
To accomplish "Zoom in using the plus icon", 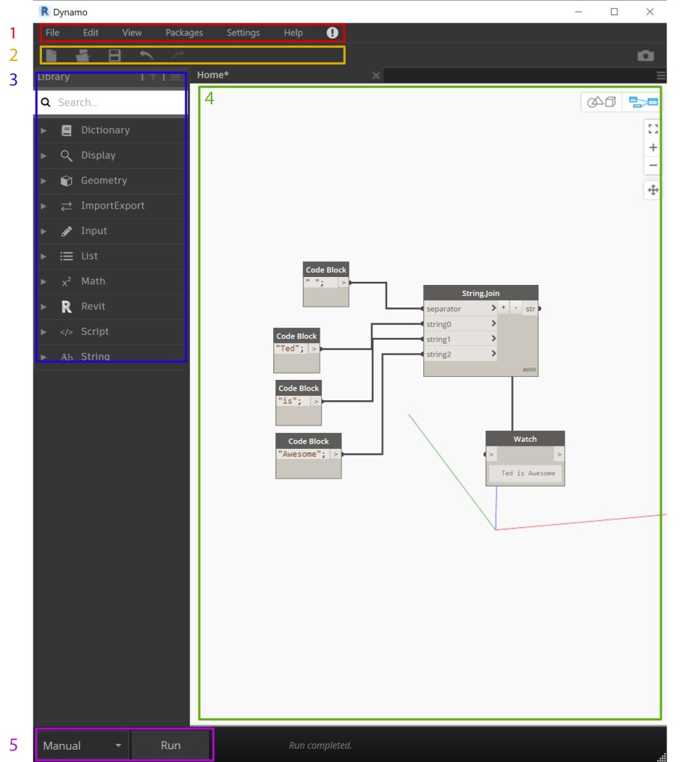I will click(653, 147).
